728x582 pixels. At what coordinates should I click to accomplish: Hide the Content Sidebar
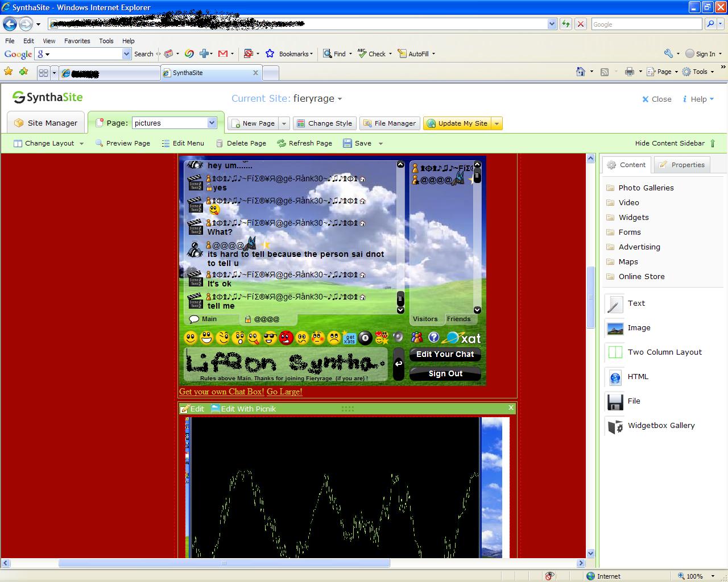pos(675,143)
